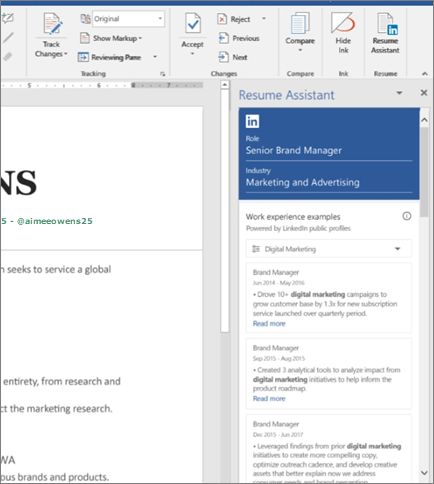Image resolution: width=434 pixels, height=484 pixels.
Task: Open Resume Assistant pane options arrow
Action: point(399,93)
